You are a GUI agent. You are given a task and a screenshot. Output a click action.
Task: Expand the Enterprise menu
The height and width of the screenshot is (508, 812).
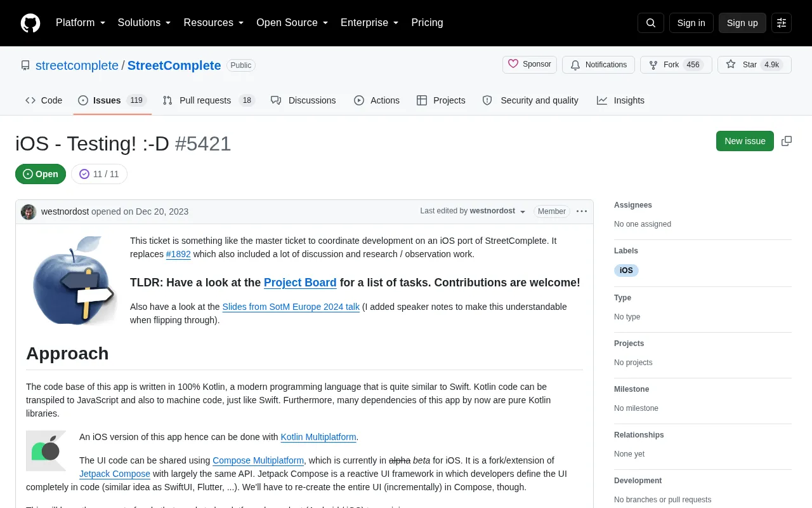(370, 23)
